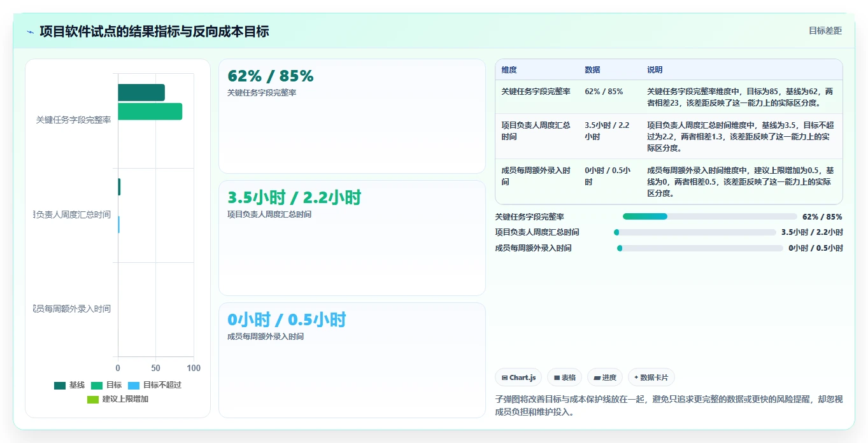Click the x-axis tick label 50
This screenshot has width=868, height=443.
pos(155,368)
